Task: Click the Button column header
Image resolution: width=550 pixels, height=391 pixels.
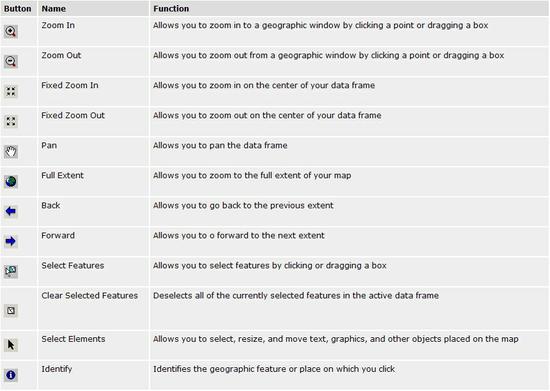Action: click(18, 8)
